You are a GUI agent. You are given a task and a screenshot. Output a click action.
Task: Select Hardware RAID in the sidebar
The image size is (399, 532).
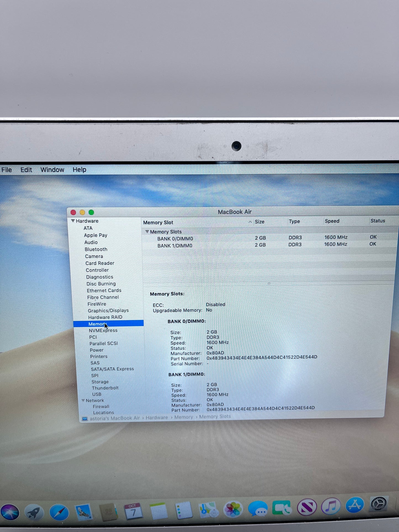(105, 317)
